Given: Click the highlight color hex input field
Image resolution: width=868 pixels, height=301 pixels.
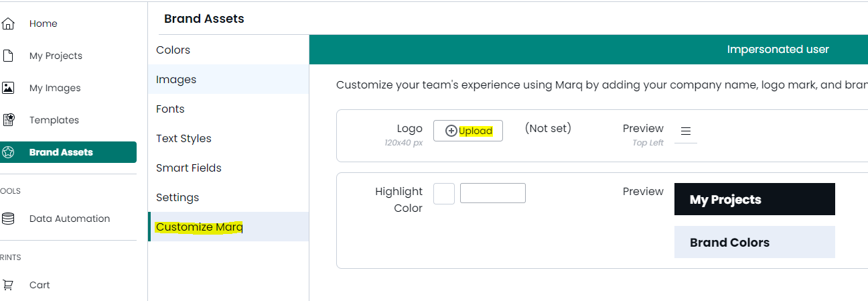Looking at the screenshot, I should pos(493,194).
